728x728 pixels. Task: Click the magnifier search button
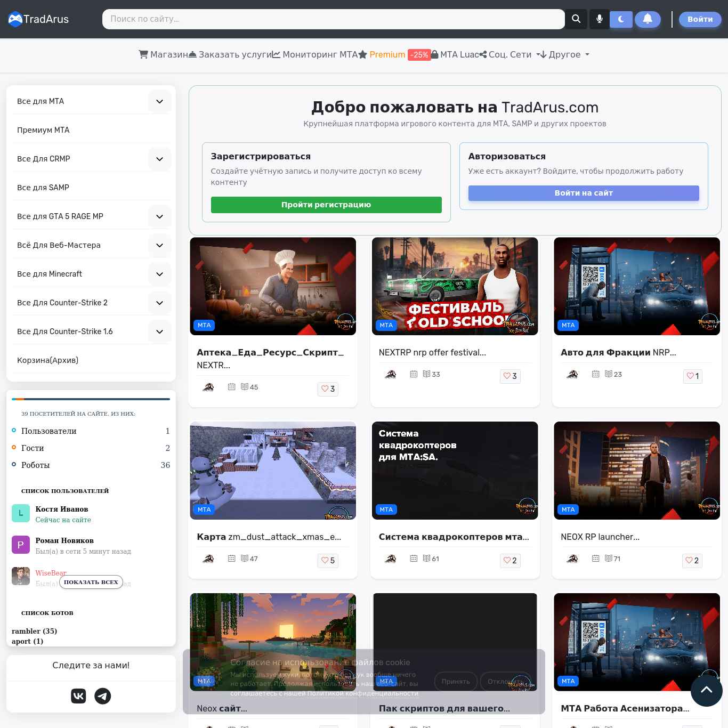tap(576, 19)
